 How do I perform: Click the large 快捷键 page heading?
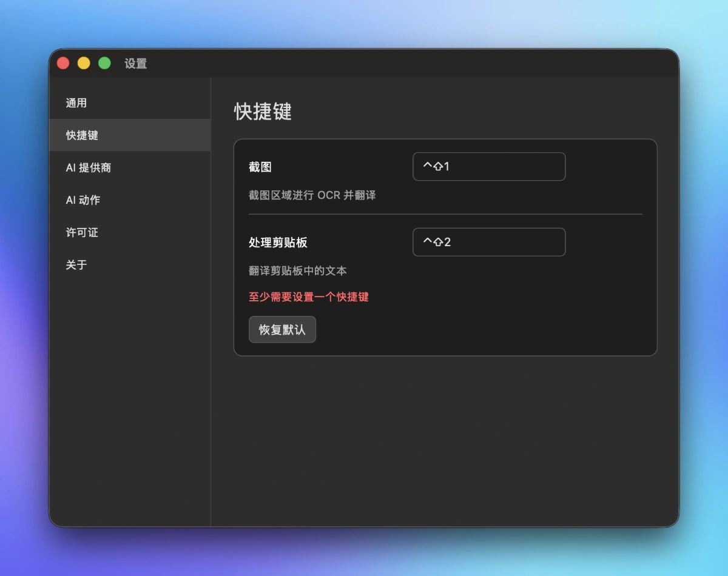[x=263, y=112]
